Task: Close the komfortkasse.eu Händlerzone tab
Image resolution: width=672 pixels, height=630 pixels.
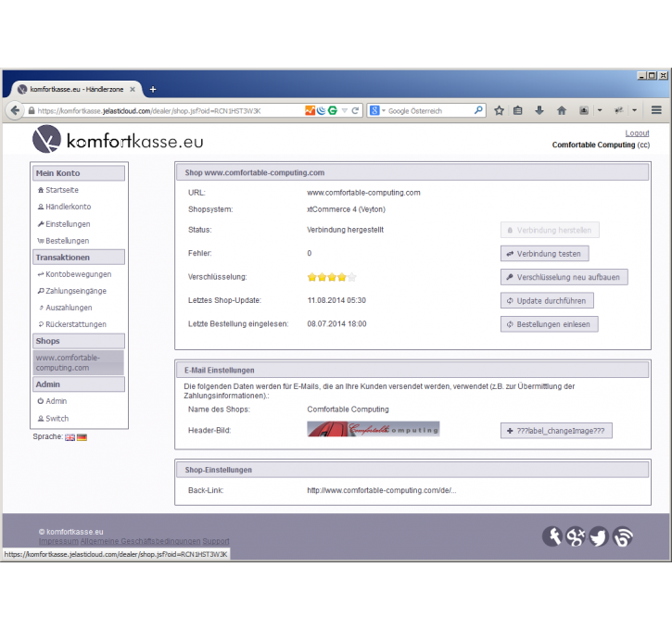Action: tap(133, 89)
